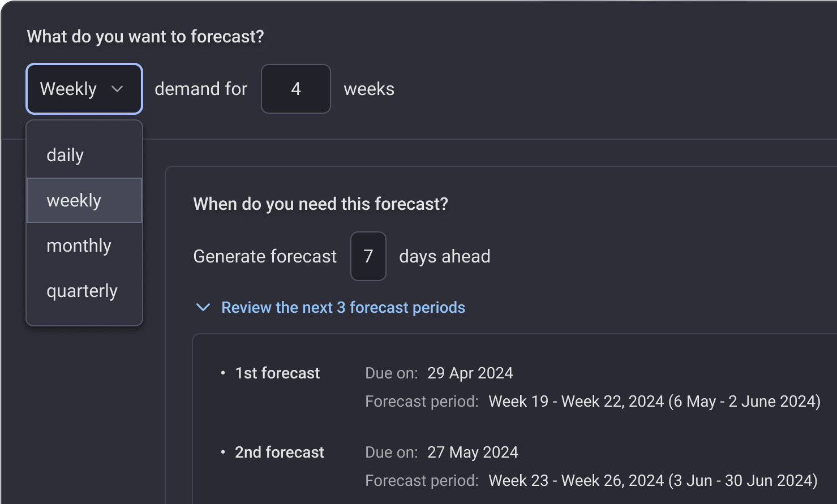This screenshot has width=837, height=504.
Task: Click the "Week 19 - Week 22" forecast period
Action: 654,401
